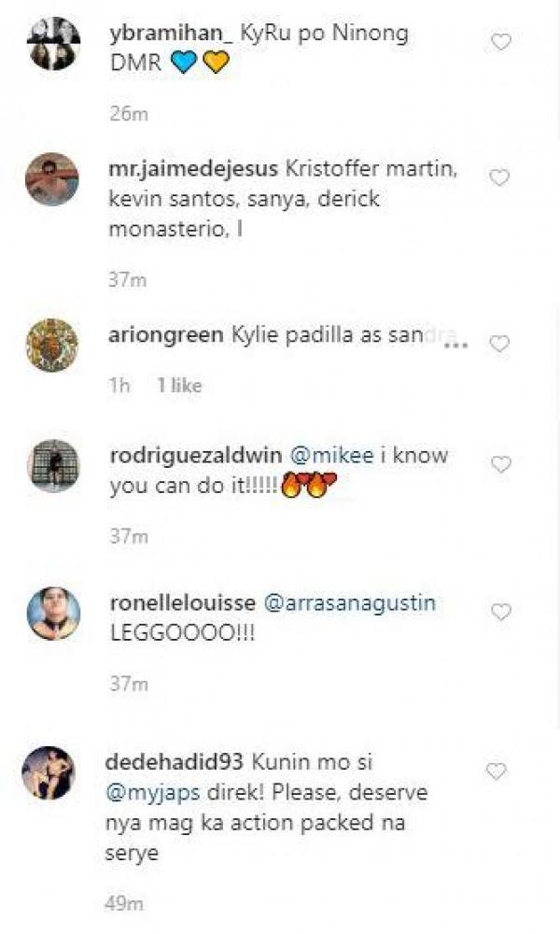Heart rodriguezaldwin's comment
The width and height of the screenshot is (560, 934).
tap(501, 464)
